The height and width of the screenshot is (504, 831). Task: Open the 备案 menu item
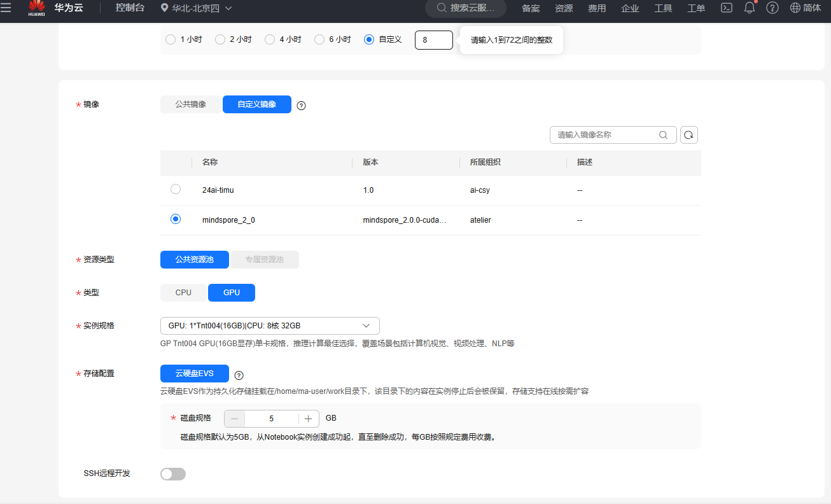531,8
